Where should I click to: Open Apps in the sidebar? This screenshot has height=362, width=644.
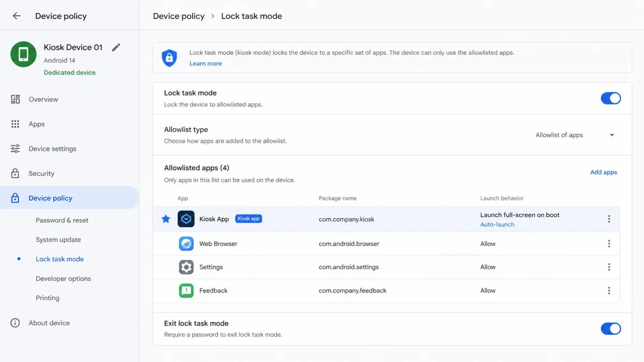click(70, 124)
